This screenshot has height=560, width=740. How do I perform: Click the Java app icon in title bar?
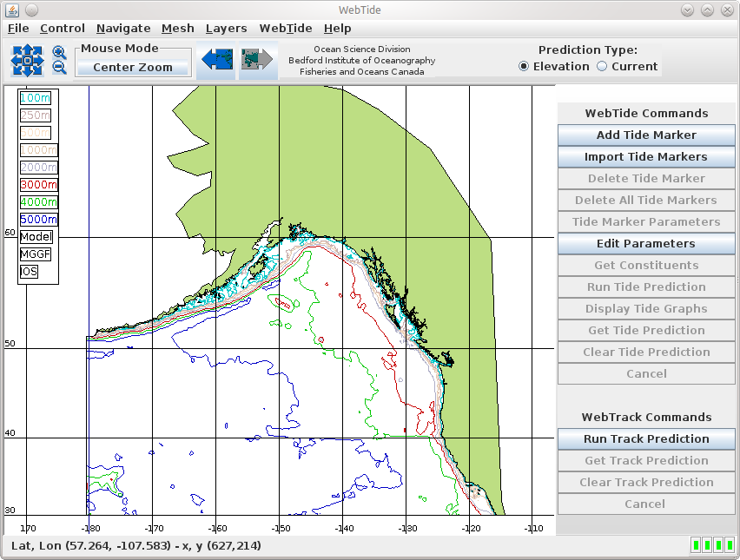(10, 10)
